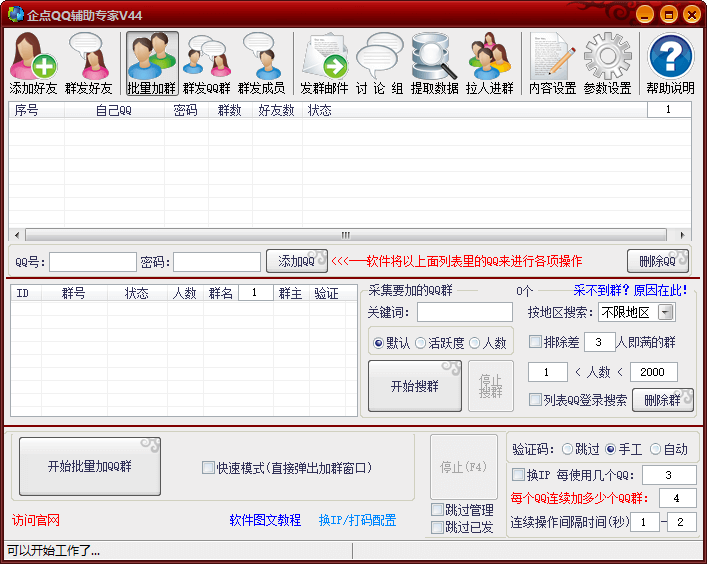Focus the QQ号 input field
The image size is (707, 564).
pyautogui.click(x=93, y=262)
